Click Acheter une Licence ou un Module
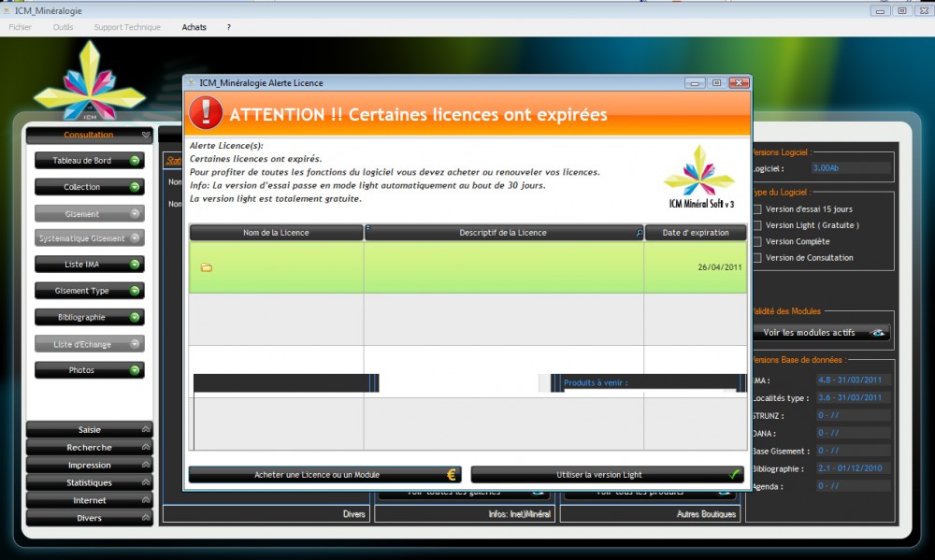This screenshot has width=935, height=560. [325, 475]
